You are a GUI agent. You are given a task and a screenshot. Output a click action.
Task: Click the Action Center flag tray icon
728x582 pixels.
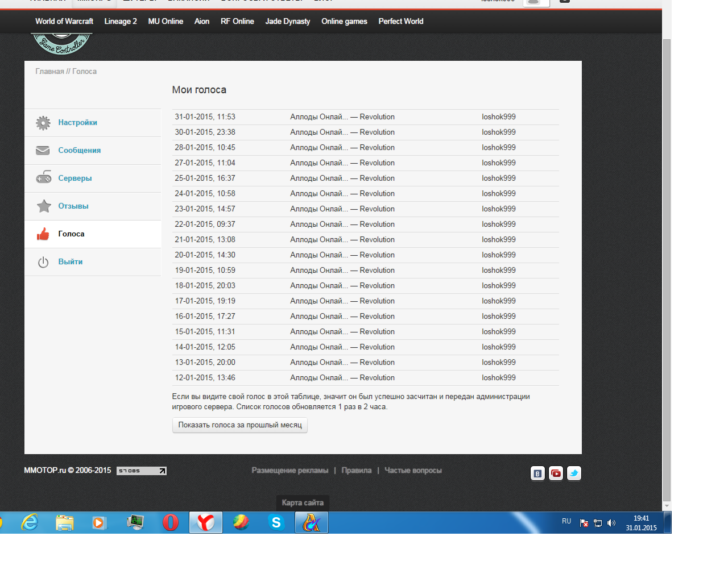tap(584, 523)
